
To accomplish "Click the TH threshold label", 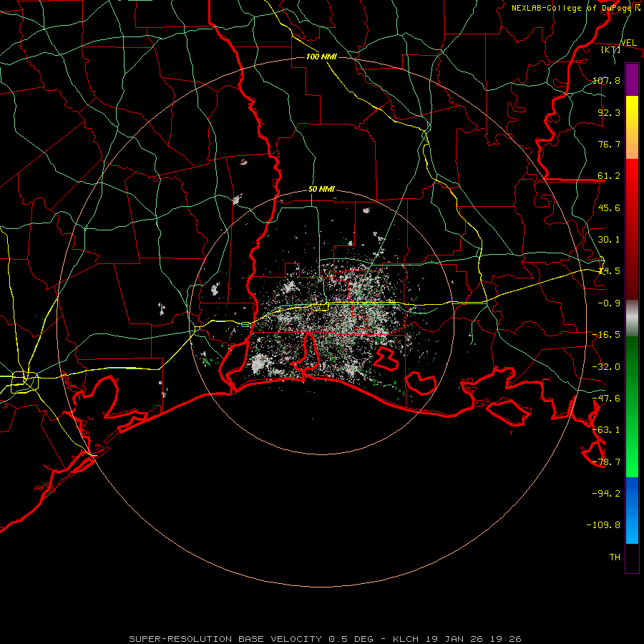I will pos(615,557).
